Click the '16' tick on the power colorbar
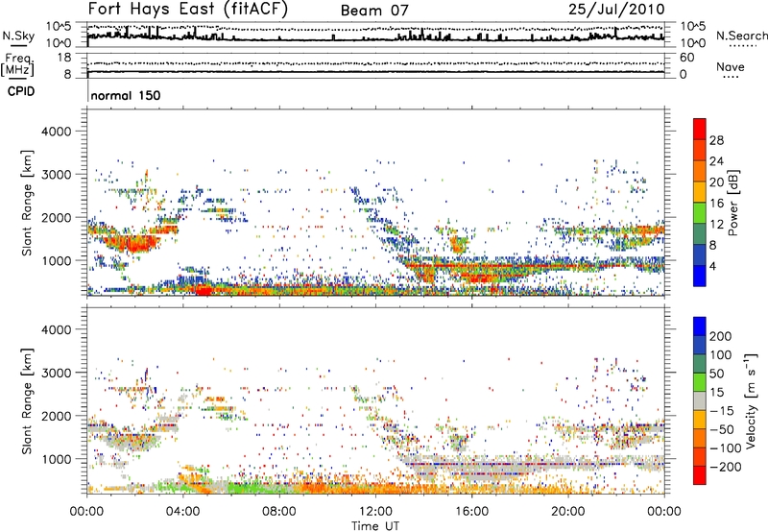The height and width of the screenshot is (532, 768). point(716,204)
